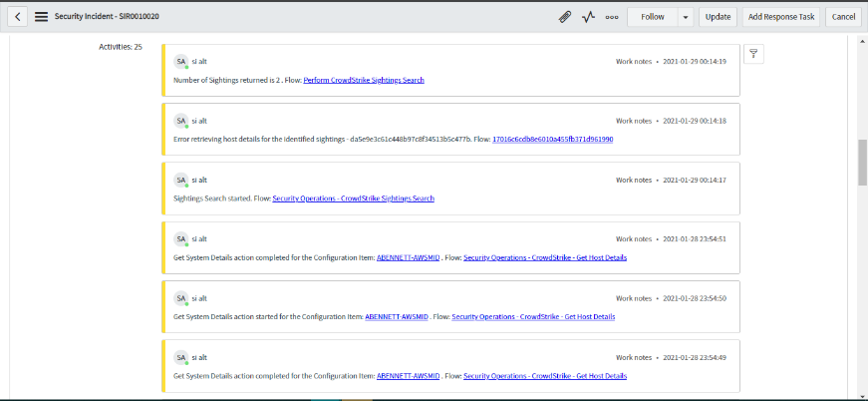The width and height of the screenshot is (868, 401).
Task: Click timestamp 2021-01-28 23:54:49
Action: [695, 358]
